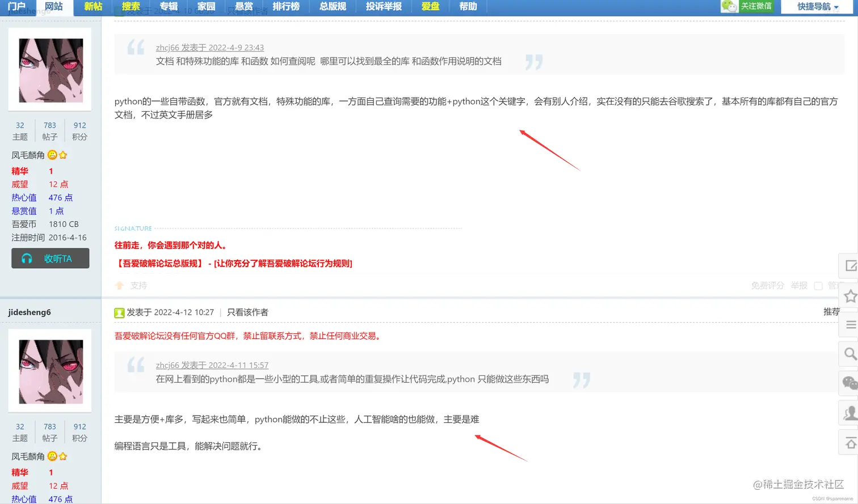The width and height of the screenshot is (858, 504).
Task: Tick the moderation checkbox beside 举报
Action: [818, 286]
